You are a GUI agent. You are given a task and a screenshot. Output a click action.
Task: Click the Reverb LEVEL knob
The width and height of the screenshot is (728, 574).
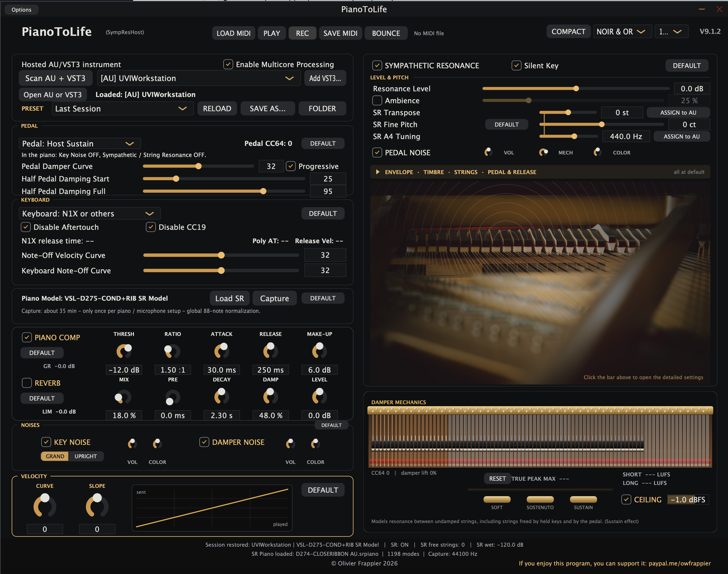[319, 396]
